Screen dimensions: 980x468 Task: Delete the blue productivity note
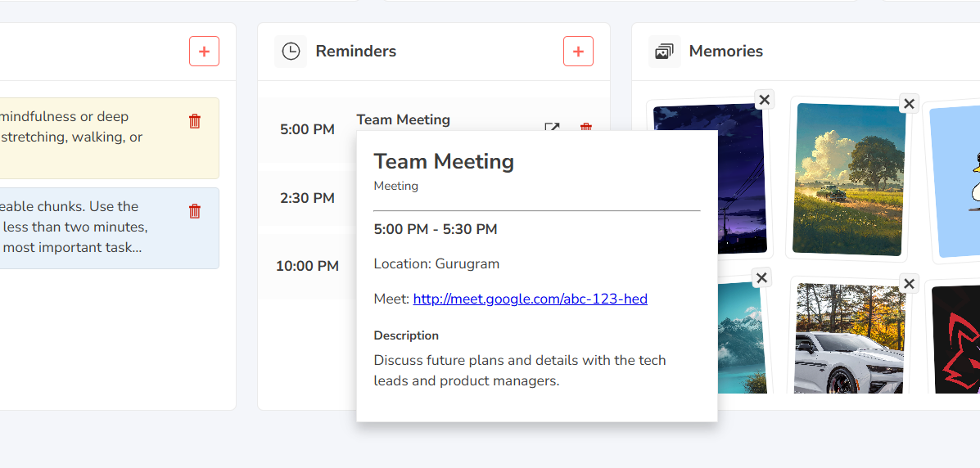click(x=195, y=211)
